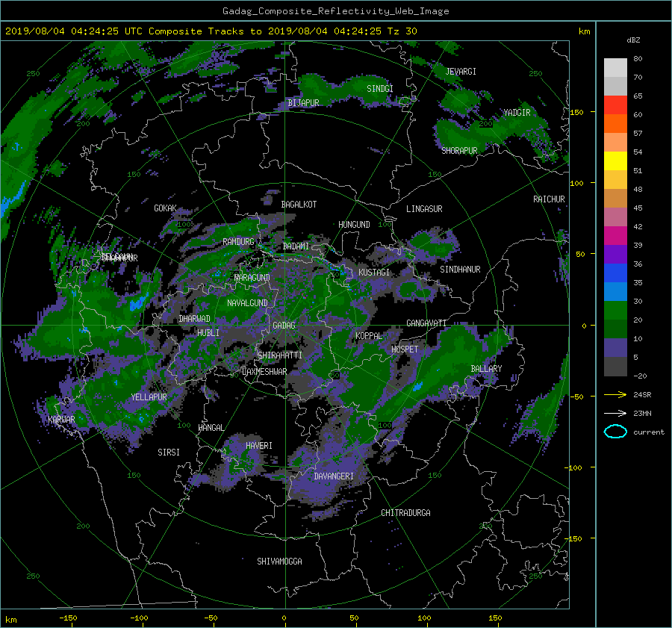Screen dimensions: 672x628
Task: Click the yellow 24SR track arrow
Action: (615, 395)
